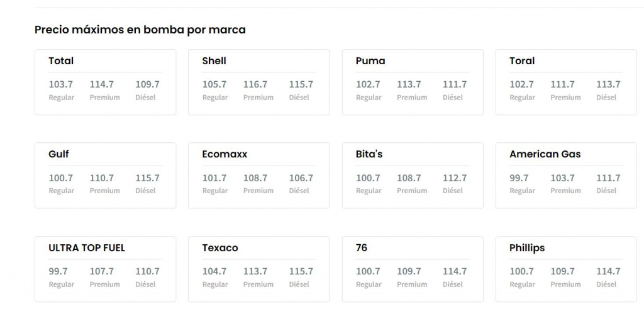This screenshot has height=326, width=644.
Task: Click the ULTRA TOP FUEL heading
Action: click(x=87, y=248)
